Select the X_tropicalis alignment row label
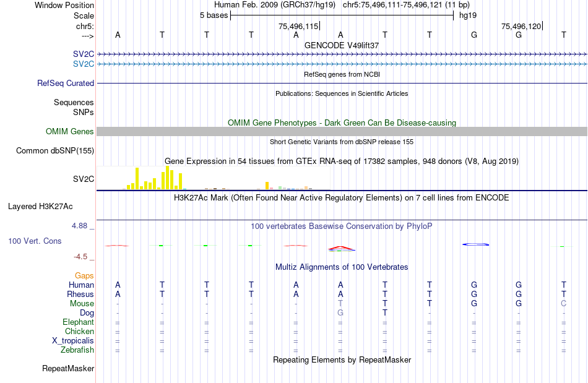Viewport: 588px width, 383px height. 73,341
